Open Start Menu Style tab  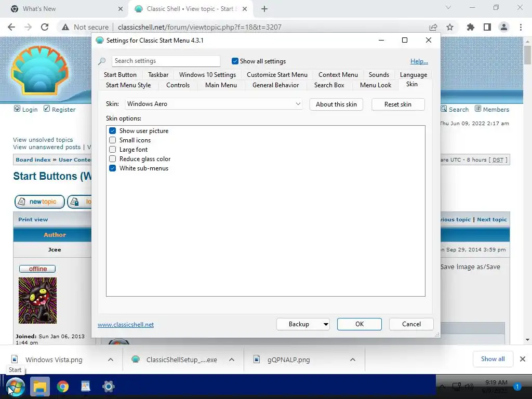[x=128, y=85]
